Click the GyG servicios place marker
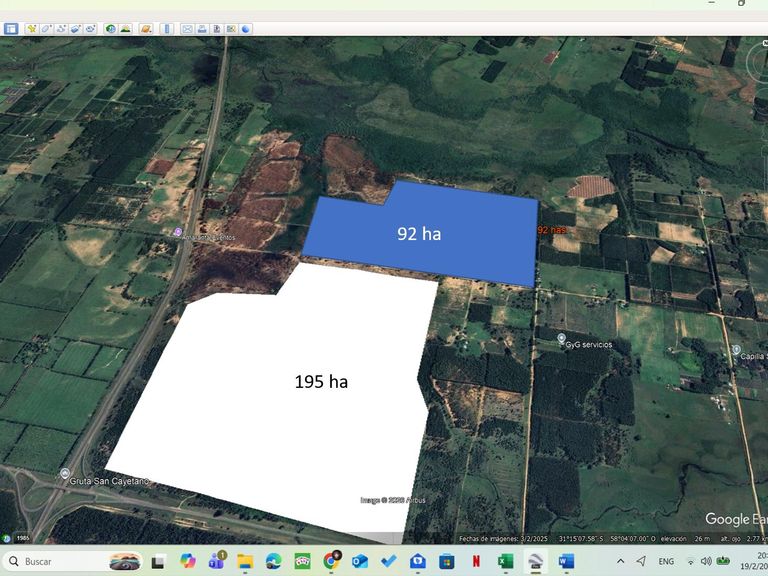The image size is (768, 576). 561,339
